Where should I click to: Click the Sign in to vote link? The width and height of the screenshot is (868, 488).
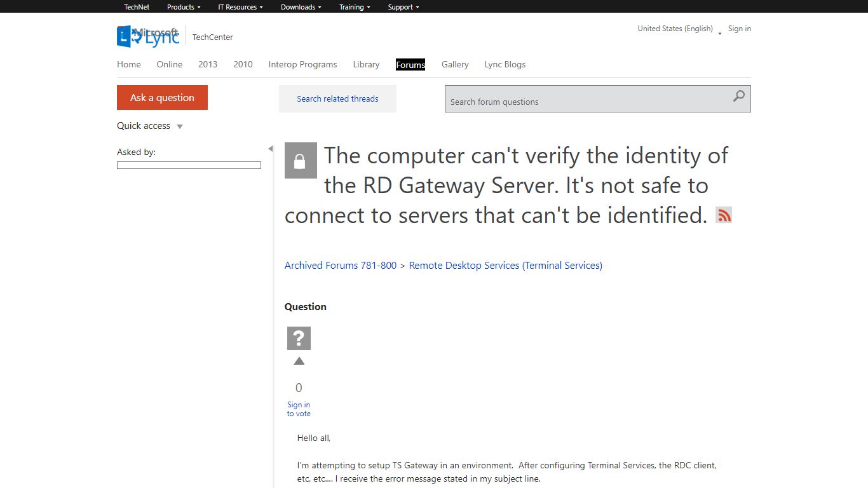(x=299, y=409)
